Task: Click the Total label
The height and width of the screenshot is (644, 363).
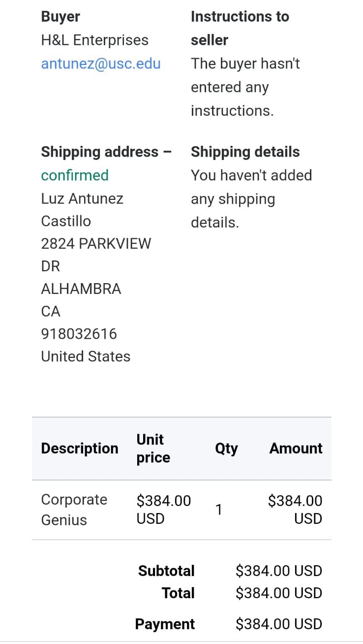Action: click(178, 593)
